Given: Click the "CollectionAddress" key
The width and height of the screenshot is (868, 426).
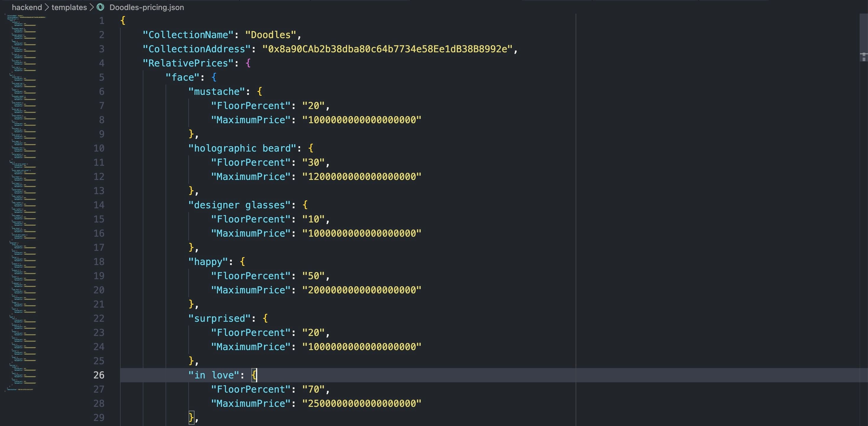Looking at the screenshot, I should pos(197,49).
